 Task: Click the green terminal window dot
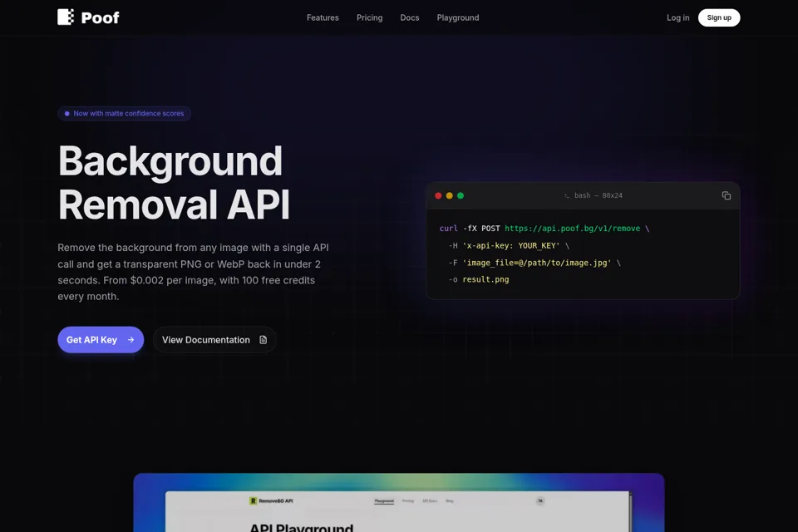(461, 195)
